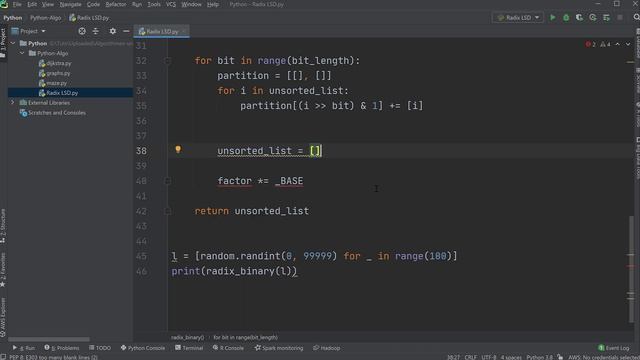Click Python interpreter entry in status bar
Image resolution: width=640 pixels, height=360 pixels.
click(539, 357)
